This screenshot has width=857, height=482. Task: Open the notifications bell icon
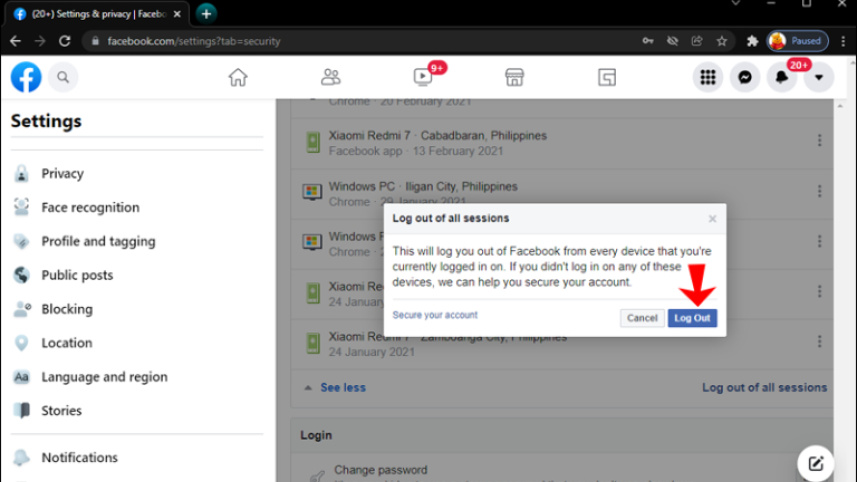click(x=782, y=77)
